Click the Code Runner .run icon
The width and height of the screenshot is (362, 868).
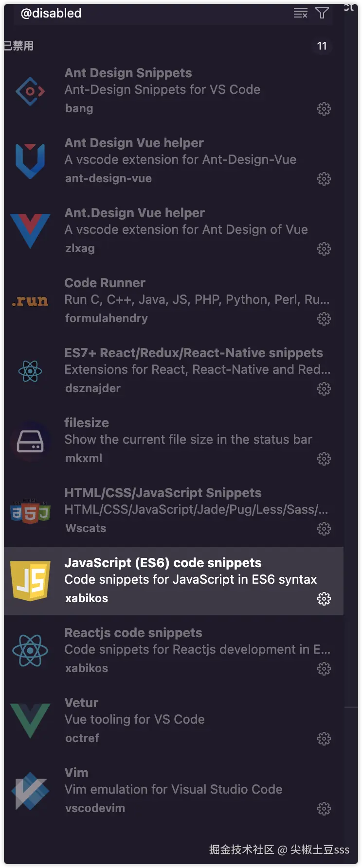[30, 301]
